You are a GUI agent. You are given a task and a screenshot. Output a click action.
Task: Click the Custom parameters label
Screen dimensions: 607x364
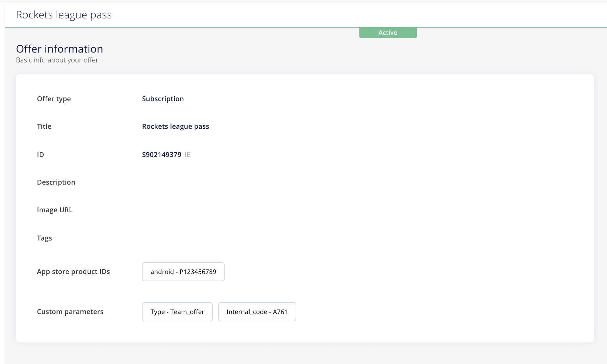tap(70, 312)
